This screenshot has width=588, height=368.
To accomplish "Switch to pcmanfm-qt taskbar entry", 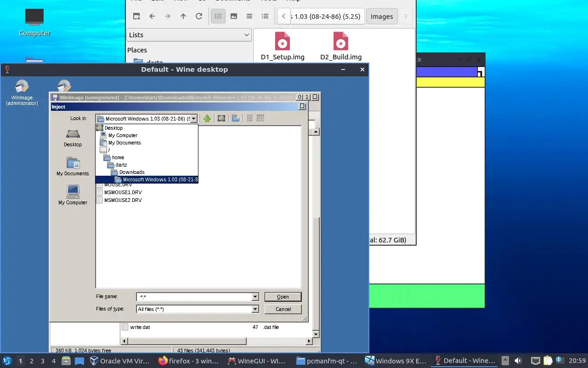I will (327, 361).
